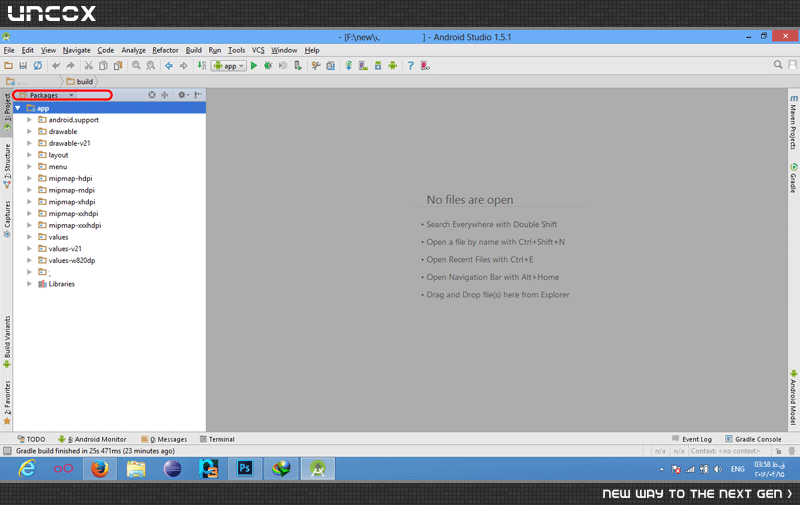Viewport: 800px width, 505px height.
Task: Expand the android.support package
Action: coord(29,120)
